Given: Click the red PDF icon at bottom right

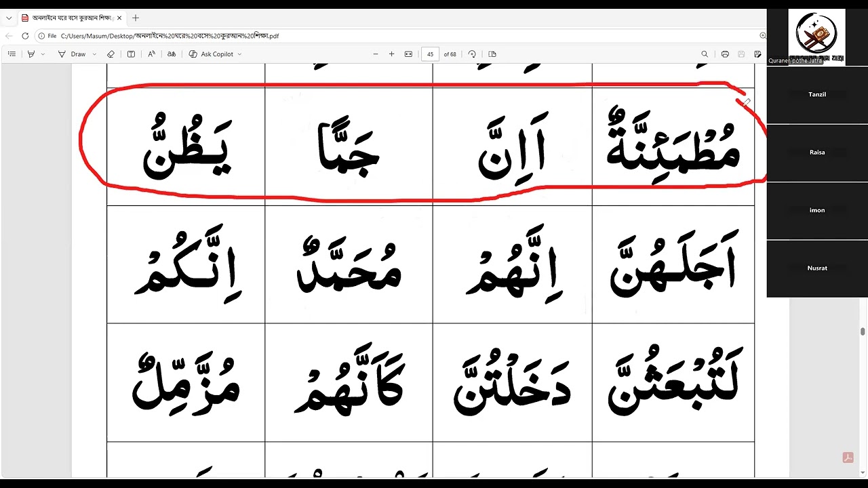Looking at the screenshot, I should (848, 457).
